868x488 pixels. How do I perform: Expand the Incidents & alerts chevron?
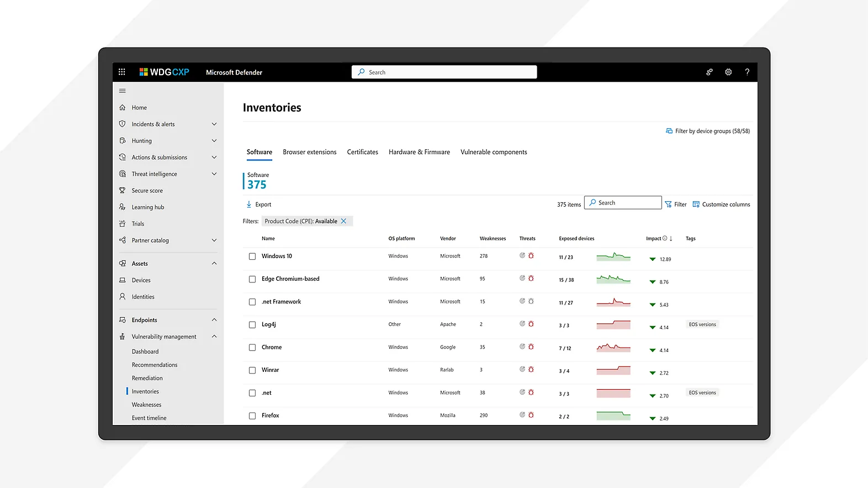(x=214, y=124)
